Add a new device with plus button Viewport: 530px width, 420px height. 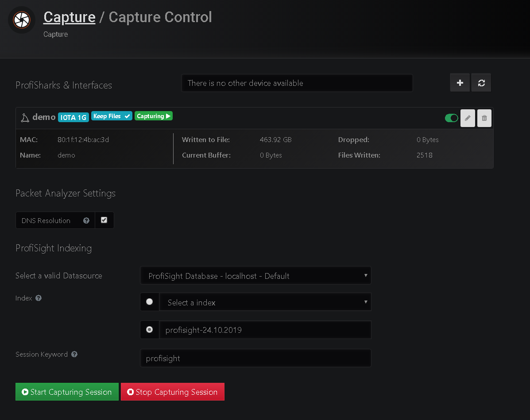coord(460,83)
